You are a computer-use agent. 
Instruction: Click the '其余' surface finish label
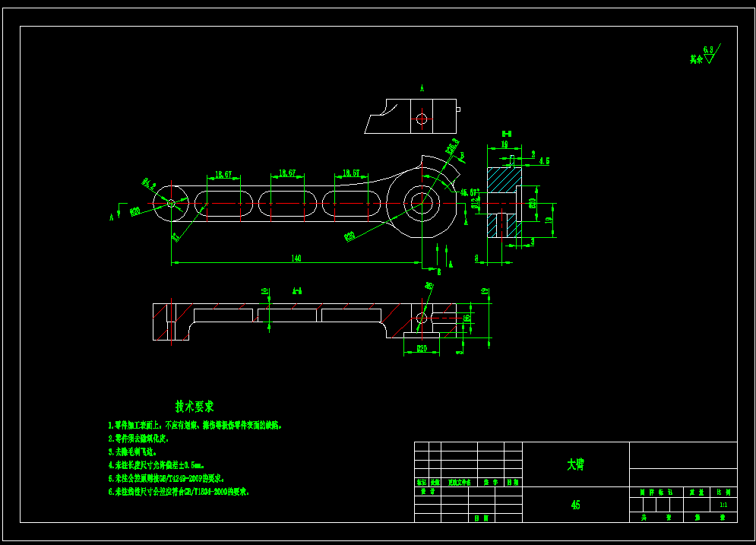coord(696,59)
